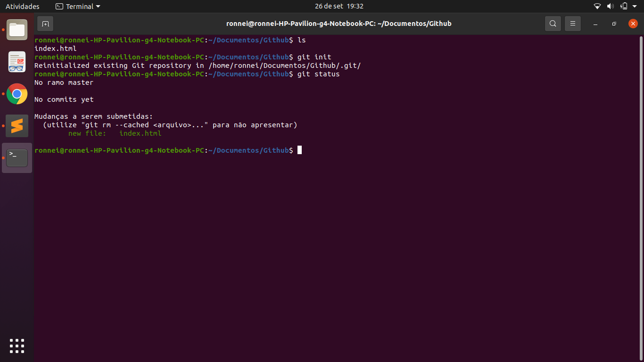This screenshot has height=362, width=644.
Task: Open the terminal hamburger menu
Action: pos(573,24)
